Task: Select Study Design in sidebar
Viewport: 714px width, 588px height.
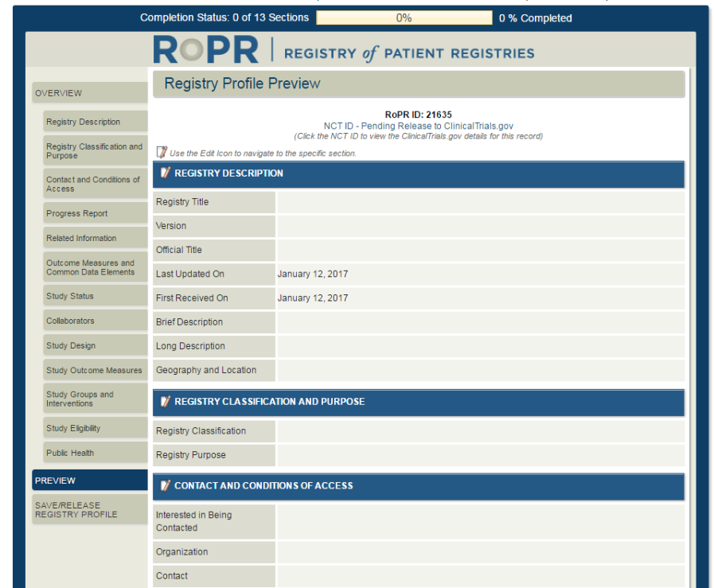Action: pos(96,345)
